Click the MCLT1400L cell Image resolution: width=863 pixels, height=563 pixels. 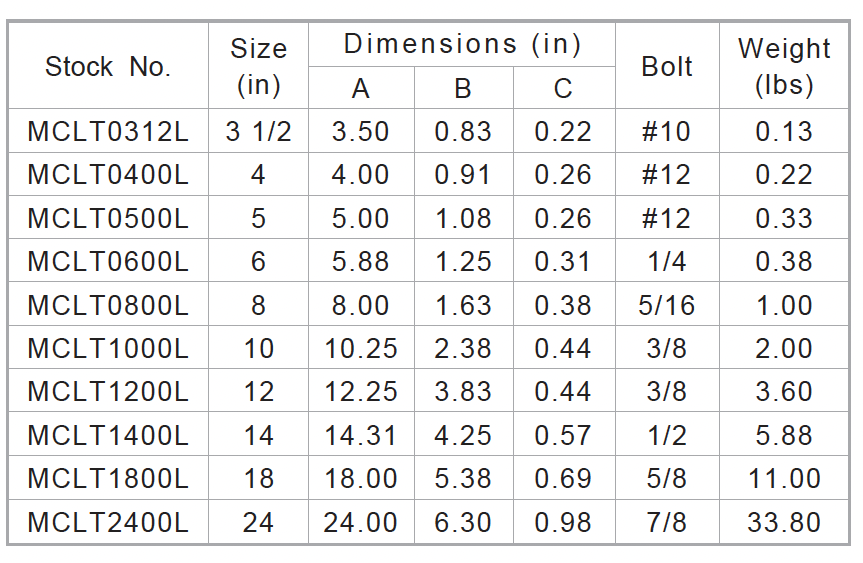click(x=108, y=435)
